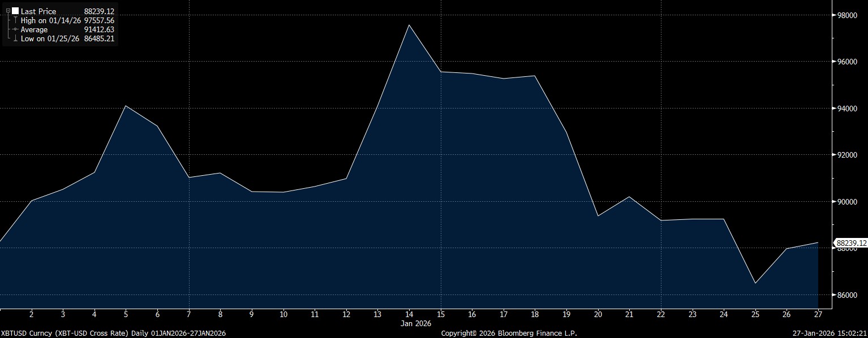The height and width of the screenshot is (338, 868).
Task: Click the Jan 2026 month label
Action: 416,324
